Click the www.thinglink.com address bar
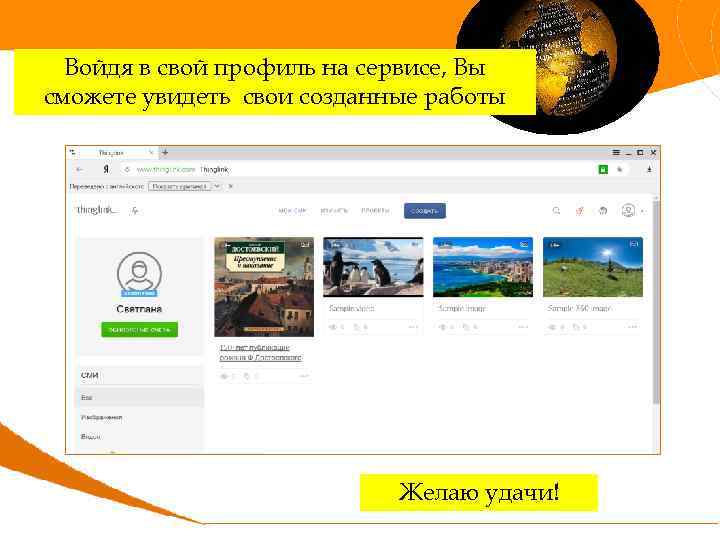 pos(358,169)
